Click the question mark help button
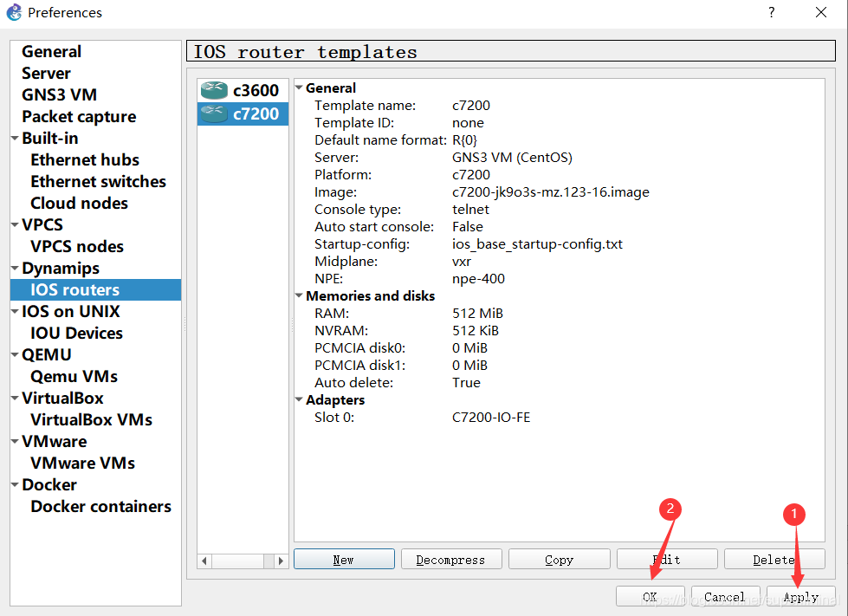848x616 pixels. coord(771,12)
